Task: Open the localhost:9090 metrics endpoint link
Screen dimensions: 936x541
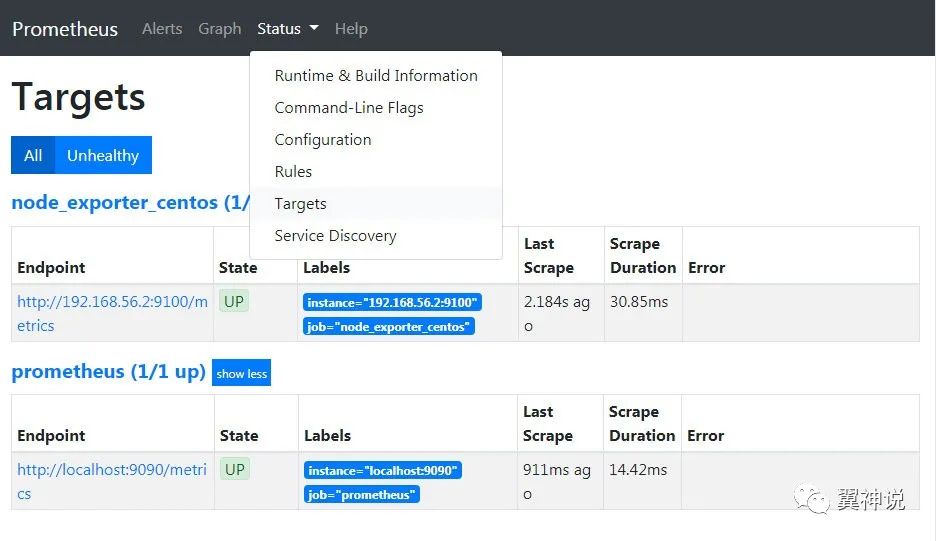Action: coord(111,470)
